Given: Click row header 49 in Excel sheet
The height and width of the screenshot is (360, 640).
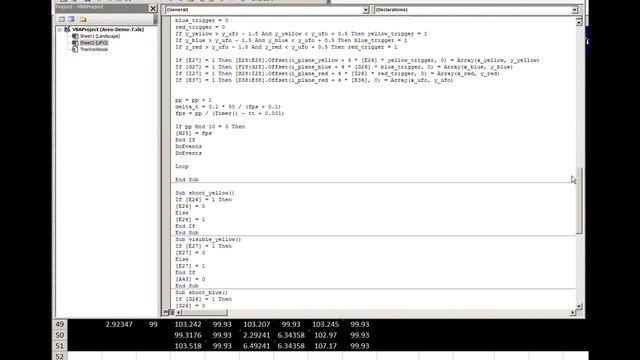Looking at the screenshot, I should tap(60, 324).
